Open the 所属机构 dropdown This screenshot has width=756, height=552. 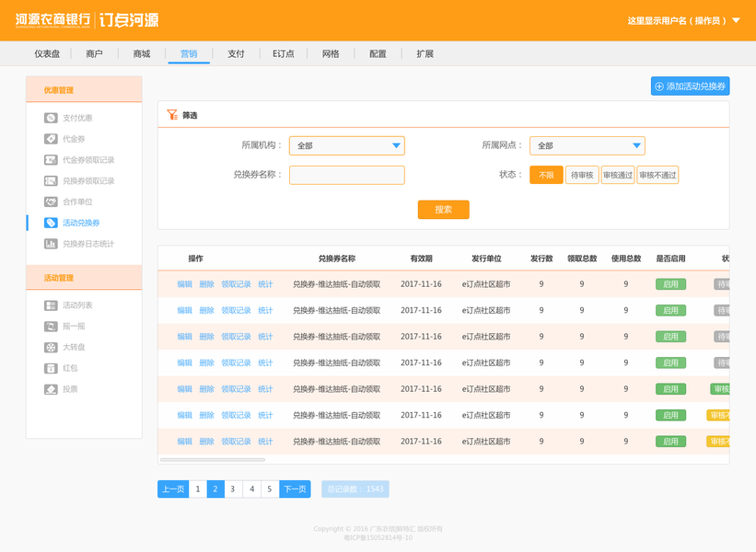tap(346, 145)
